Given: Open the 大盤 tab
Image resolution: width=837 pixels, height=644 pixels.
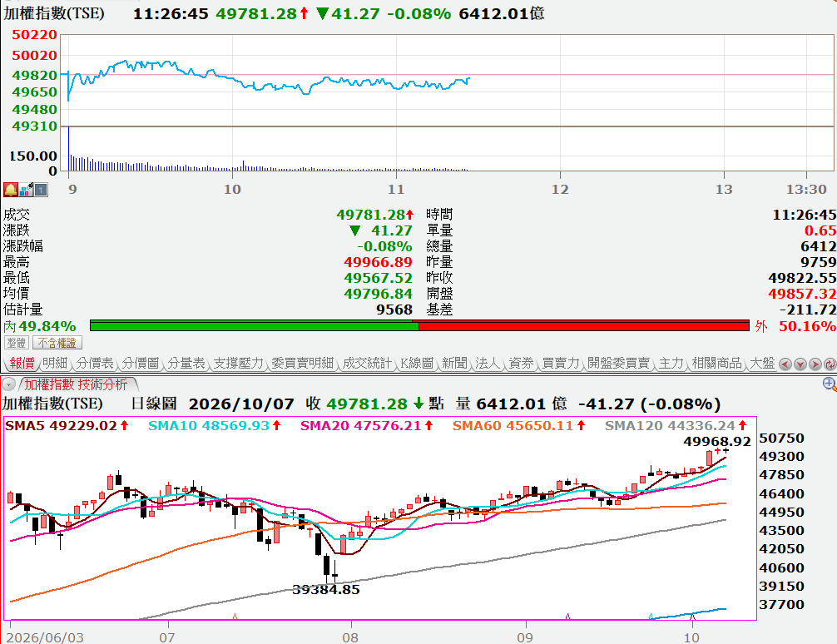Looking at the screenshot, I should click(x=762, y=363).
